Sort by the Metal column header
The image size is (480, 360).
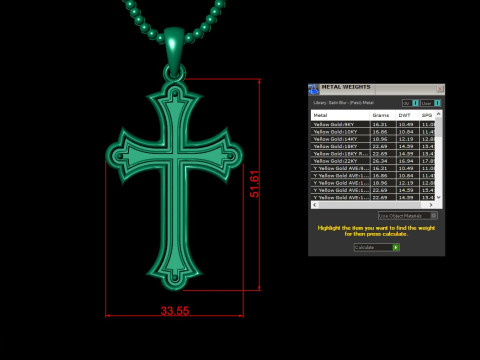pos(340,115)
